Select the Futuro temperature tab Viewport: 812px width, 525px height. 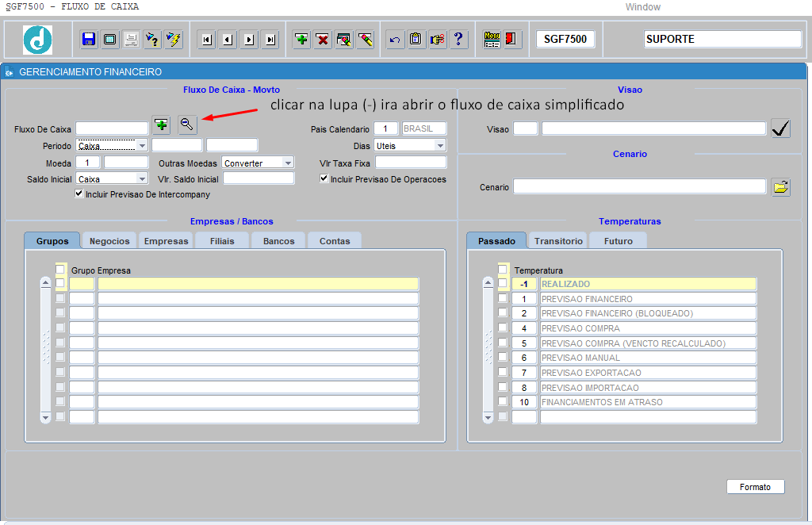(x=618, y=241)
